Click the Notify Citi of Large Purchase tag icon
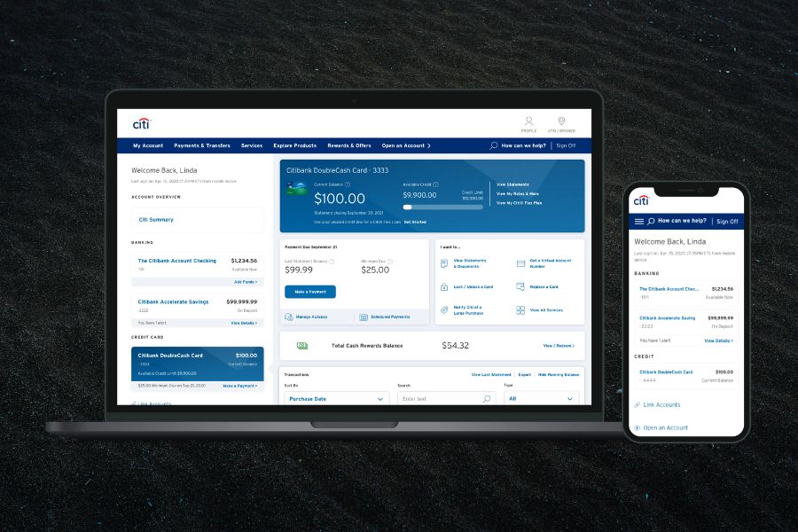This screenshot has height=532, width=798. pyautogui.click(x=444, y=310)
